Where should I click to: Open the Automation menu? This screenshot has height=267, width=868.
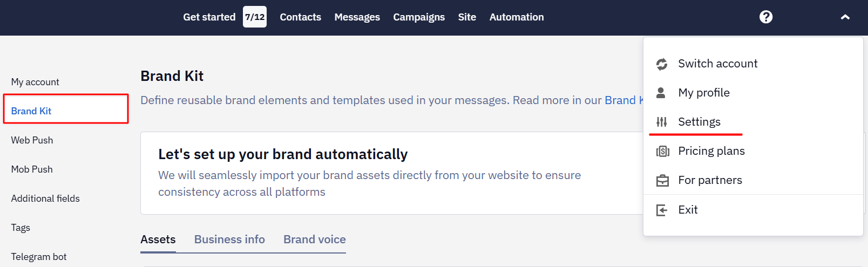tap(517, 17)
